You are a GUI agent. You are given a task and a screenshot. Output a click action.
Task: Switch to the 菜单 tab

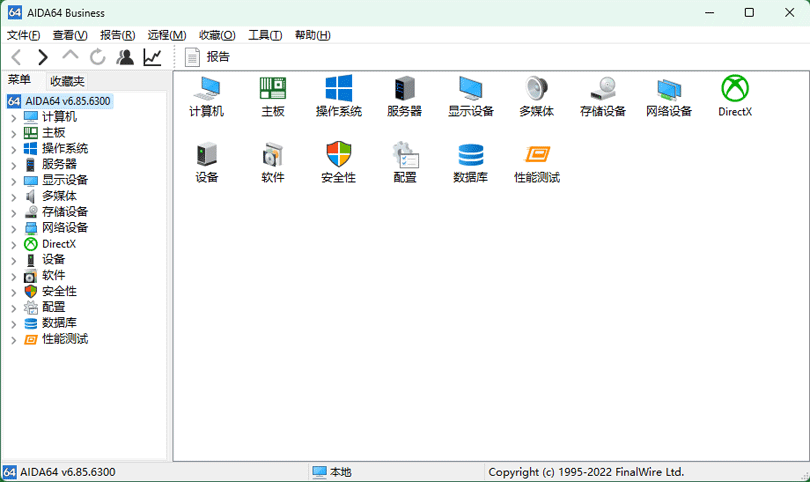[20, 80]
